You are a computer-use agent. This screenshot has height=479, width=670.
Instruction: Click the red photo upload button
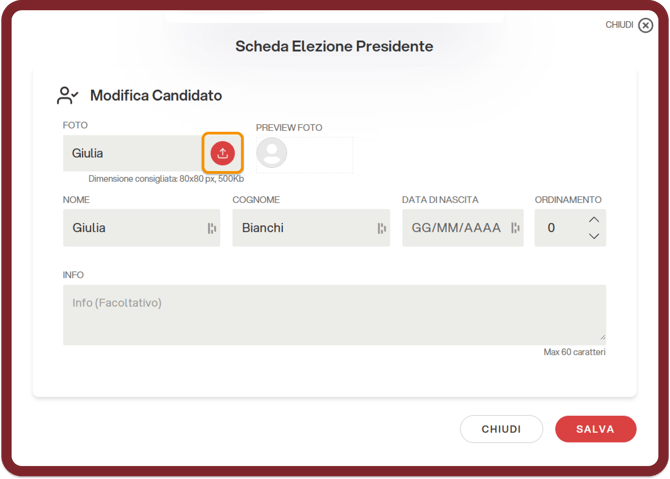(x=222, y=153)
